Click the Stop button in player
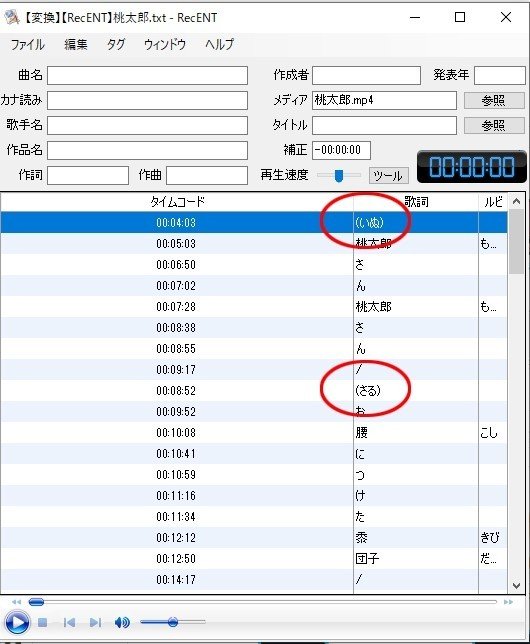 (42, 623)
